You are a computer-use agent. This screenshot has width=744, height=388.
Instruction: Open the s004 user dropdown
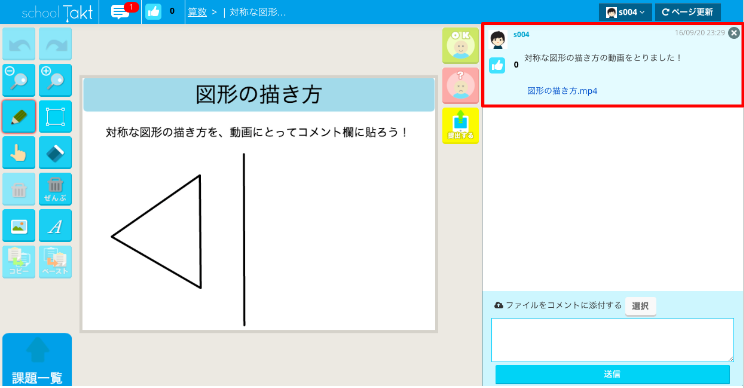tap(625, 12)
